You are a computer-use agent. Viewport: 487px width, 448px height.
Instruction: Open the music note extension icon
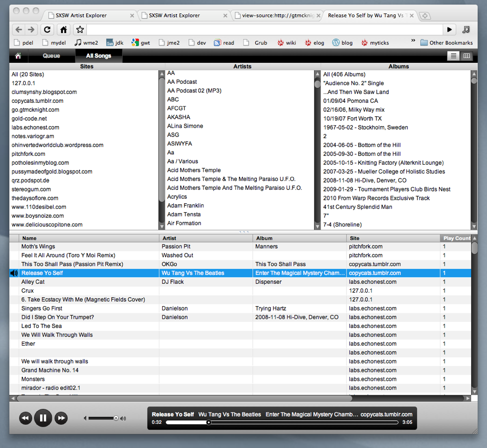click(466, 30)
